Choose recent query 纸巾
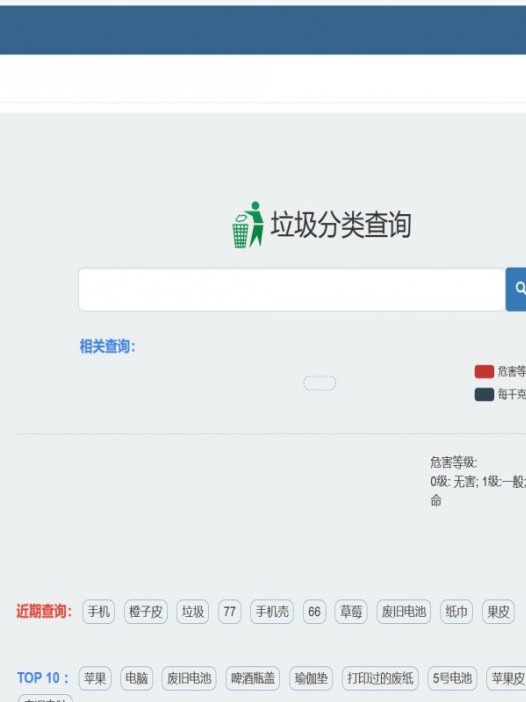This screenshot has width=526, height=702. pos(456,612)
